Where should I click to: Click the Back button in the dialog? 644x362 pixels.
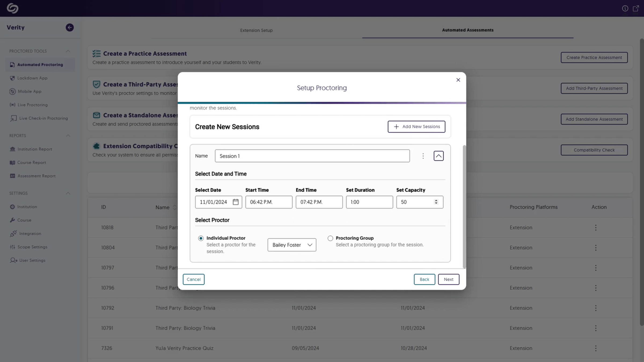point(424,279)
